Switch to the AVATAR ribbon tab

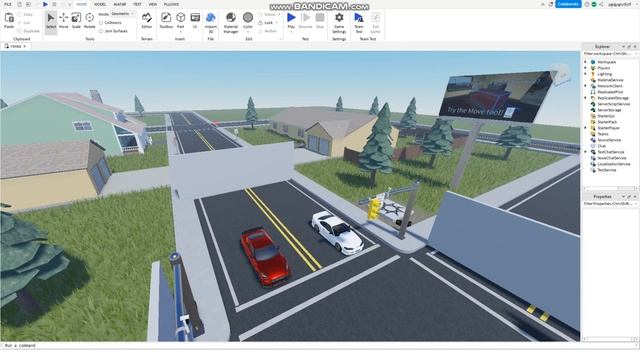coord(120,4)
